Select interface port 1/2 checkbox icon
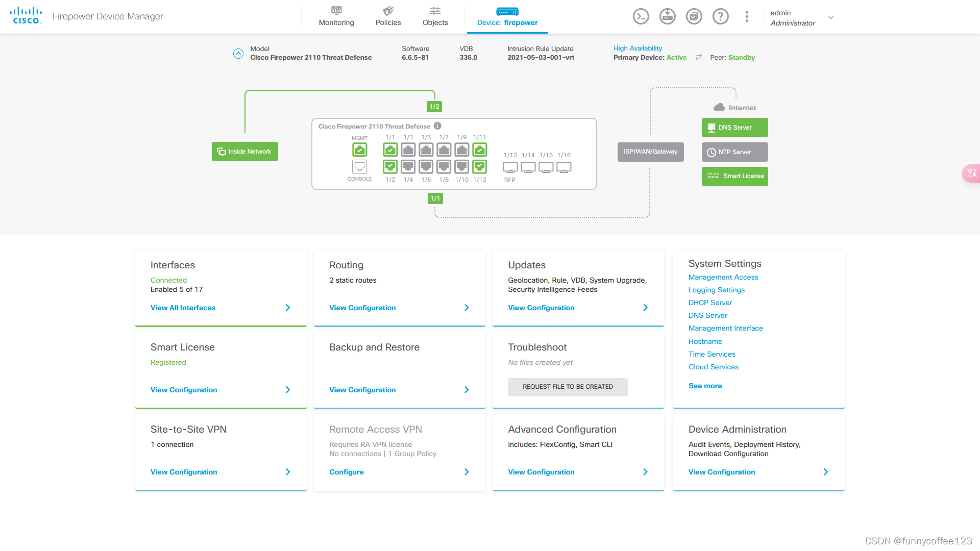The height and width of the screenshot is (551, 980). (390, 167)
